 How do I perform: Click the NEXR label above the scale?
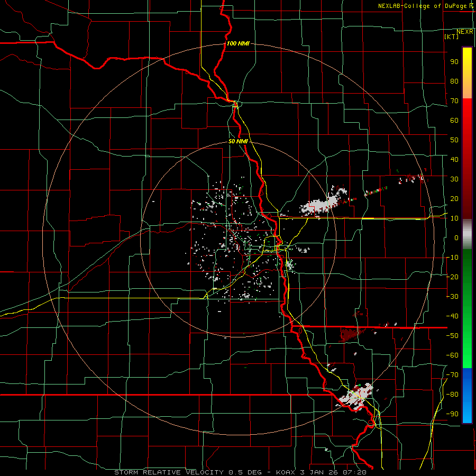(464, 32)
